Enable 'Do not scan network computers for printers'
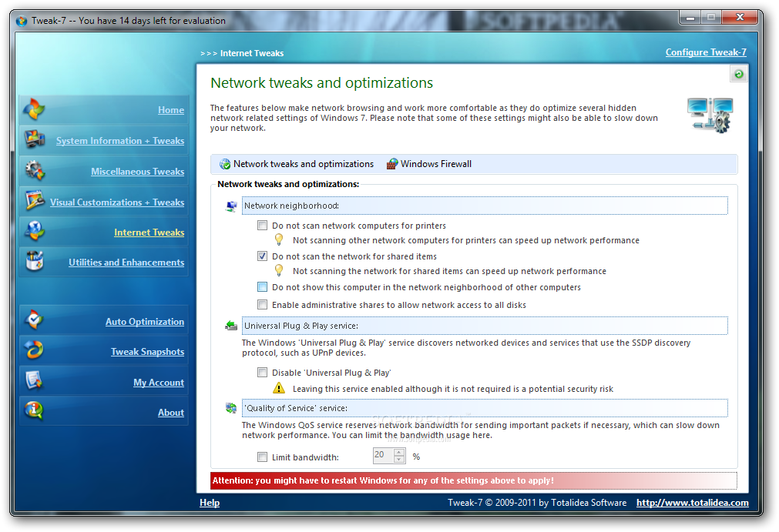The image size is (779, 532). click(x=262, y=226)
